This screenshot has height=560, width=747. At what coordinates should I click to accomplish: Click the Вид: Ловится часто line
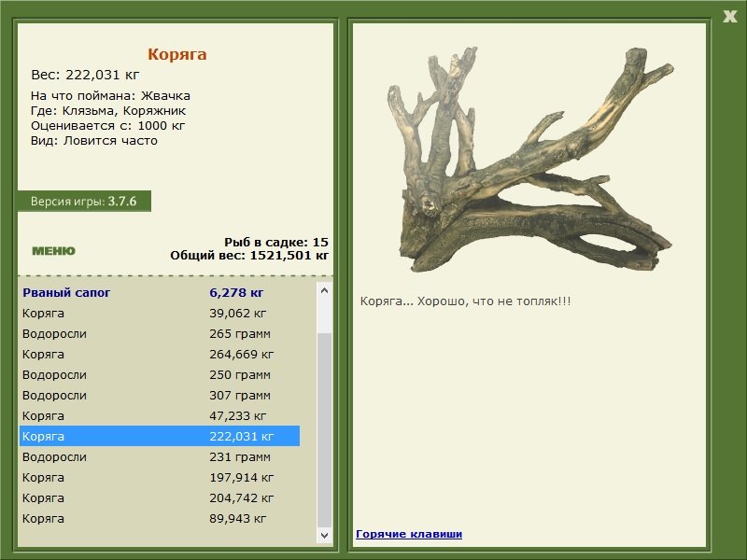click(94, 141)
